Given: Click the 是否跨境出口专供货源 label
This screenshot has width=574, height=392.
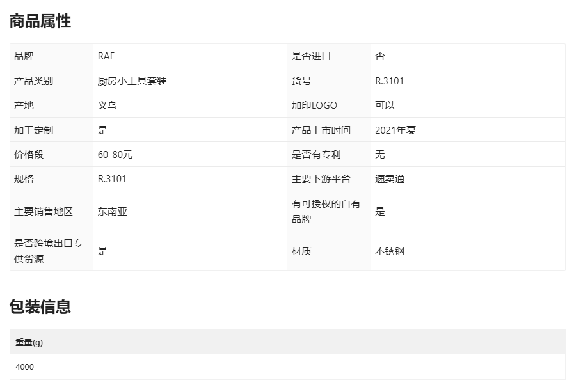Looking at the screenshot, I should point(49,251).
